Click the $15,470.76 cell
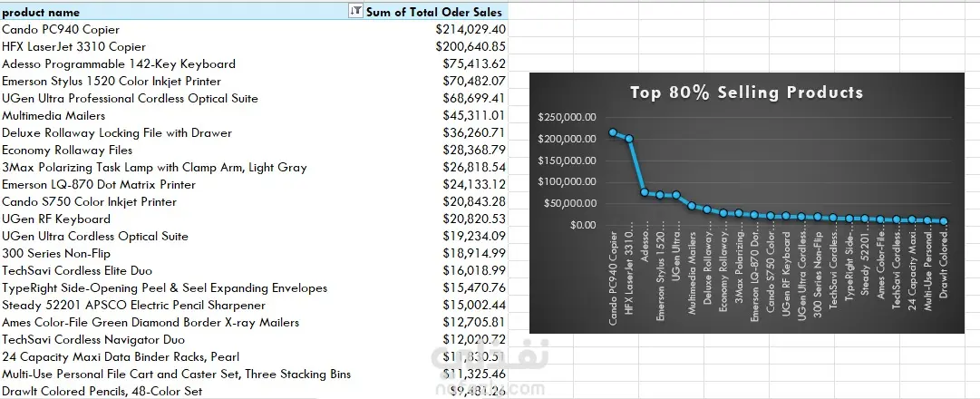Viewport: 980px width, 399px height. (x=474, y=288)
